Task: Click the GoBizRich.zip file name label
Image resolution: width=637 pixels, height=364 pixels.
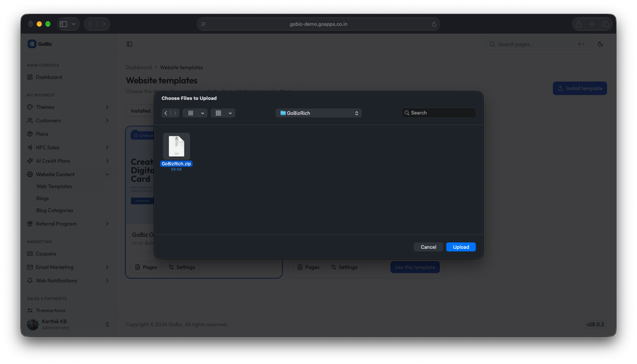Action: point(176,164)
